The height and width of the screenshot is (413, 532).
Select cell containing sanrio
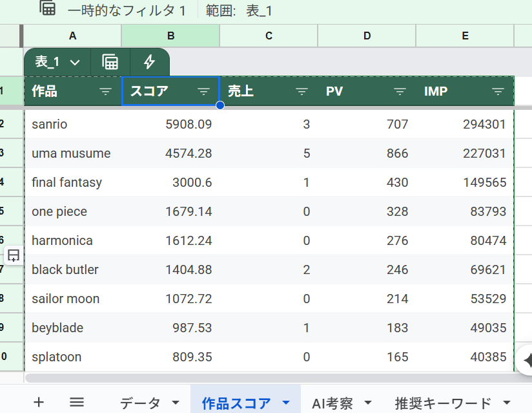72,124
